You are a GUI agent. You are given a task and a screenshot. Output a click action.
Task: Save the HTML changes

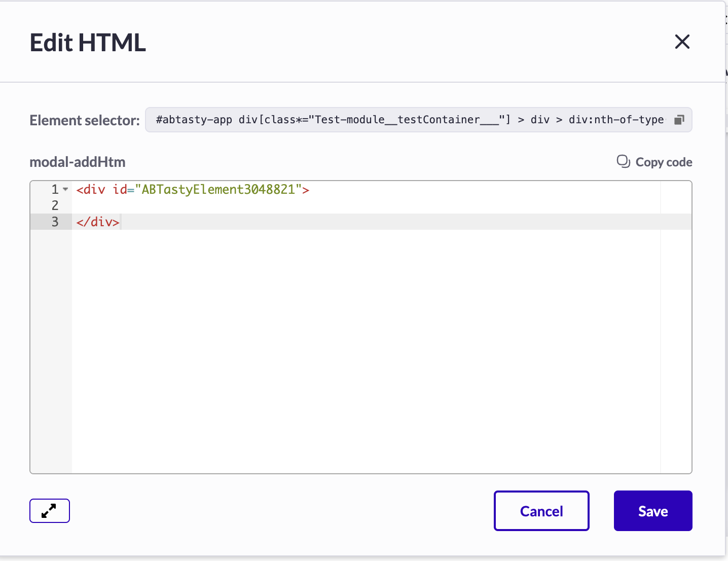[x=652, y=511]
